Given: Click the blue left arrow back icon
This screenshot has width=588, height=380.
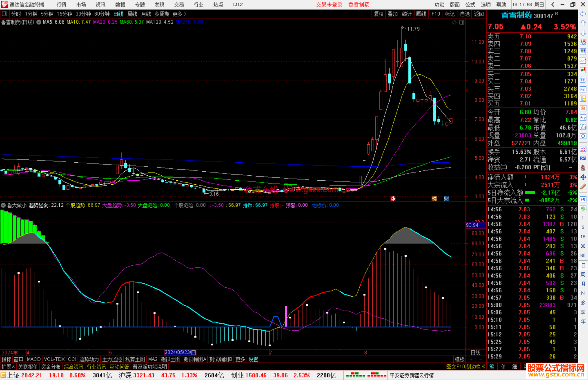Looking at the screenshot, I should (583, 14).
